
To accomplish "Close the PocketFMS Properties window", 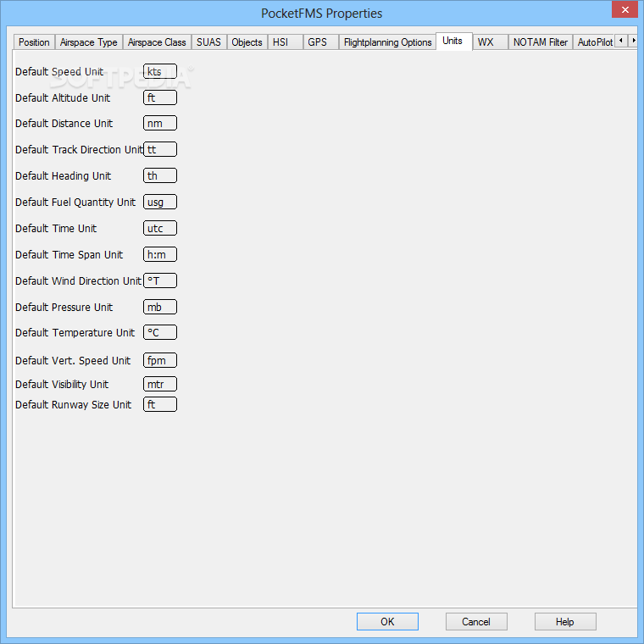I will [625, 9].
